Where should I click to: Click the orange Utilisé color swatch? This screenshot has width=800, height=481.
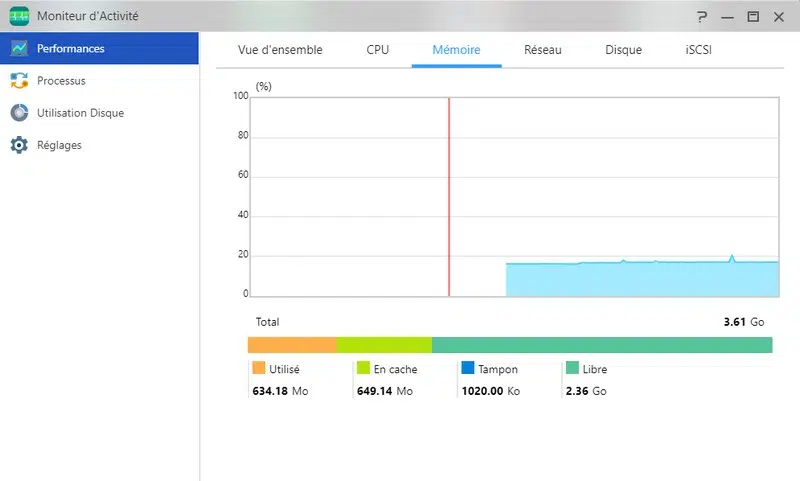(259, 368)
